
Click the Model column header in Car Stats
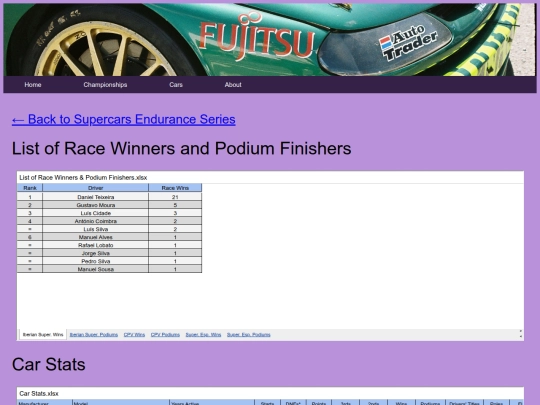tap(121, 403)
